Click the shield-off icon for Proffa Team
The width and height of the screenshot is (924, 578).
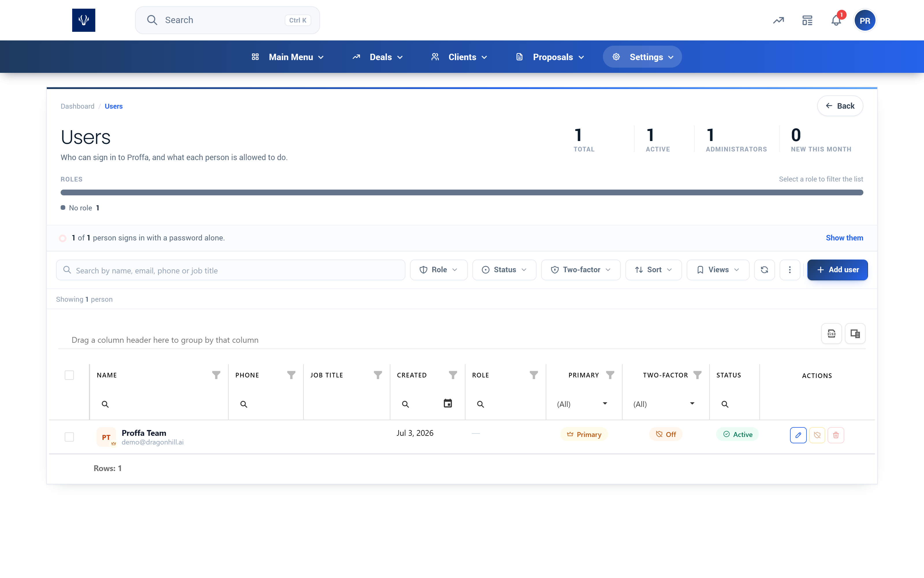(817, 435)
